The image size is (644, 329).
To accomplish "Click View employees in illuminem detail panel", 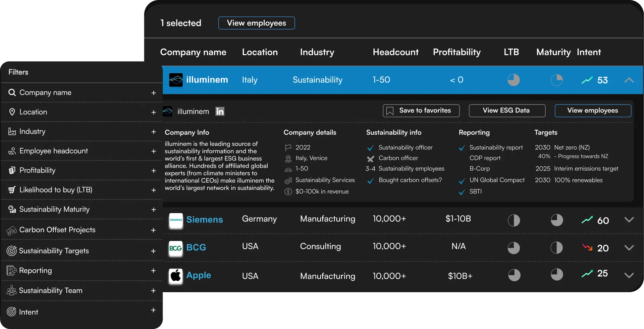I will click(593, 110).
